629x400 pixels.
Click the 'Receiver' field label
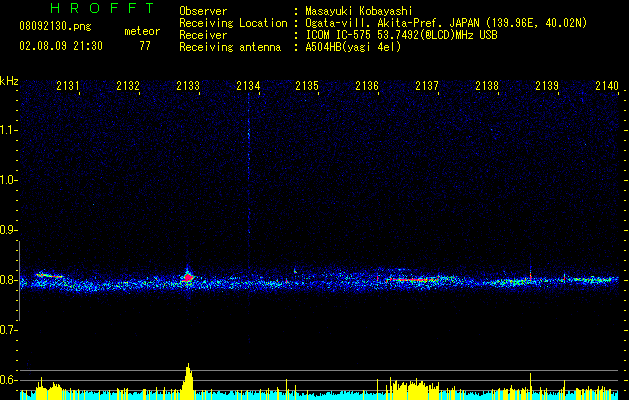coord(203,35)
